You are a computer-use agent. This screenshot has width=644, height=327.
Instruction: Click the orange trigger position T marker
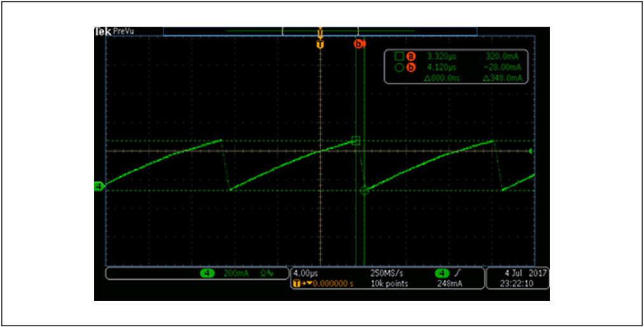tap(320, 44)
